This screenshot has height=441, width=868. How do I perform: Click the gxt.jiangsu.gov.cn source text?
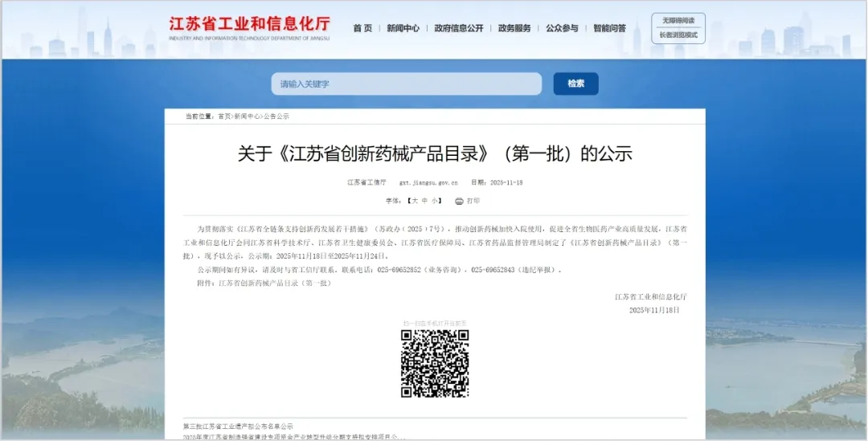tap(428, 182)
